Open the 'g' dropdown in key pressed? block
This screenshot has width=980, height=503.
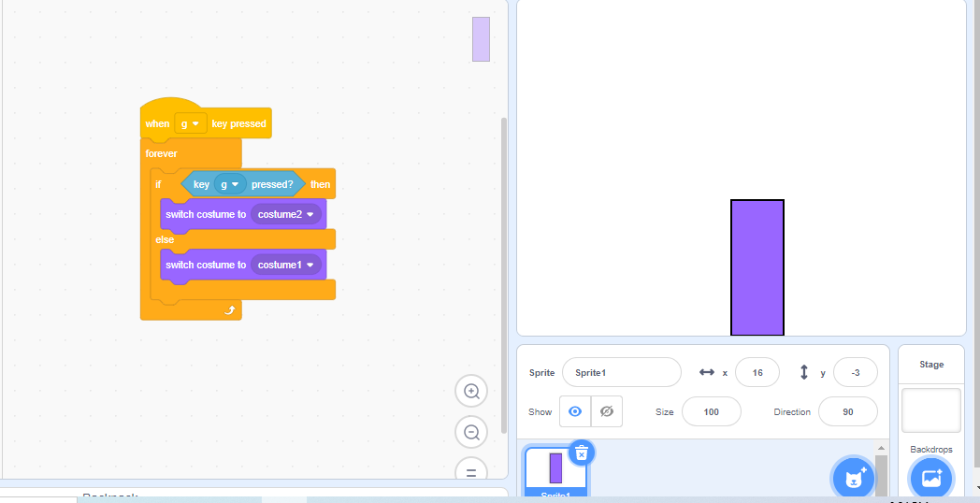(229, 184)
